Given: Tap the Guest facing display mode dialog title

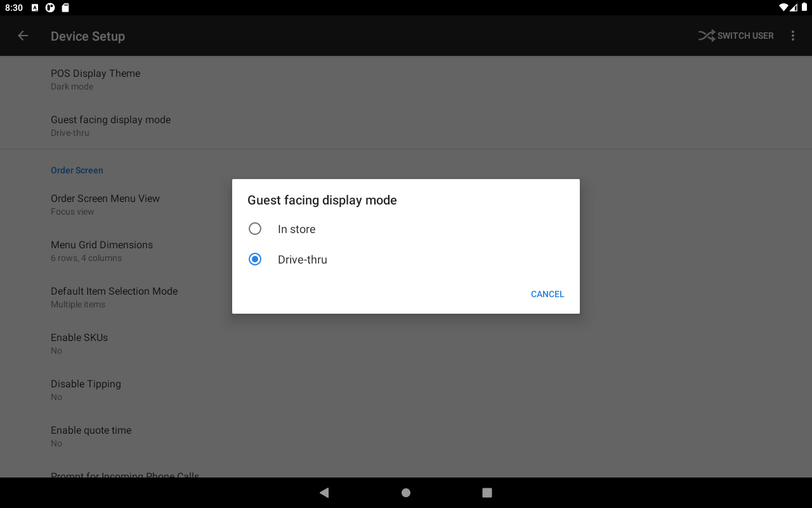Looking at the screenshot, I should click(x=322, y=200).
